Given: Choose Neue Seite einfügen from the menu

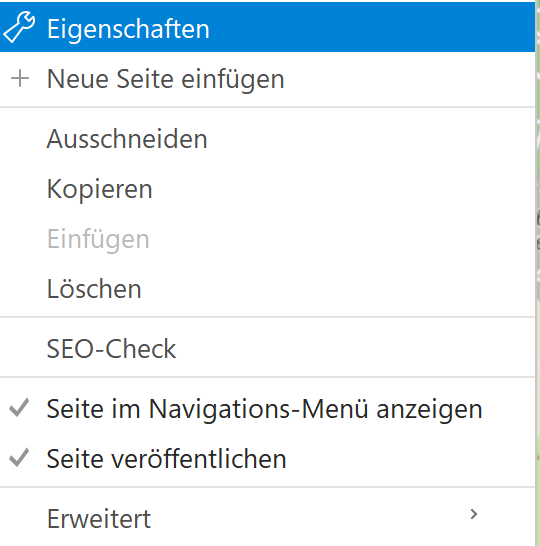Looking at the screenshot, I should (x=267, y=79).
